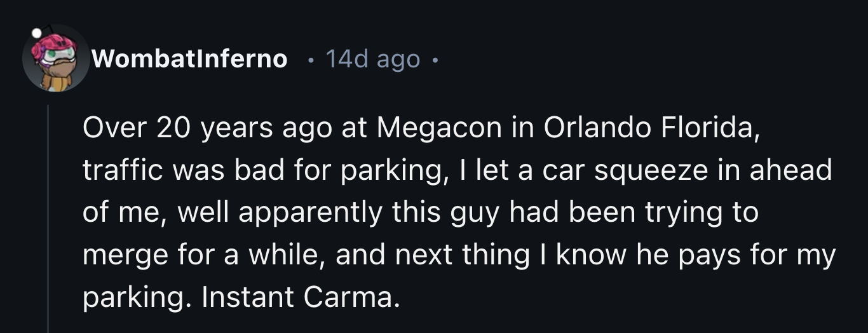Click the "14d ago" timestamp
868x333 pixels.
point(372,59)
